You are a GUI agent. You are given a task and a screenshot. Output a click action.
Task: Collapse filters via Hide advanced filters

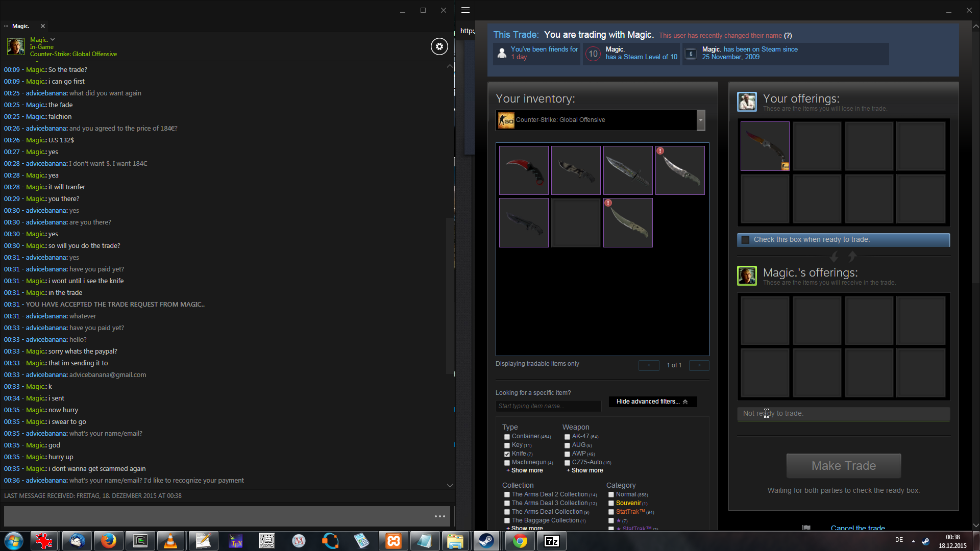tap(652, 402)
